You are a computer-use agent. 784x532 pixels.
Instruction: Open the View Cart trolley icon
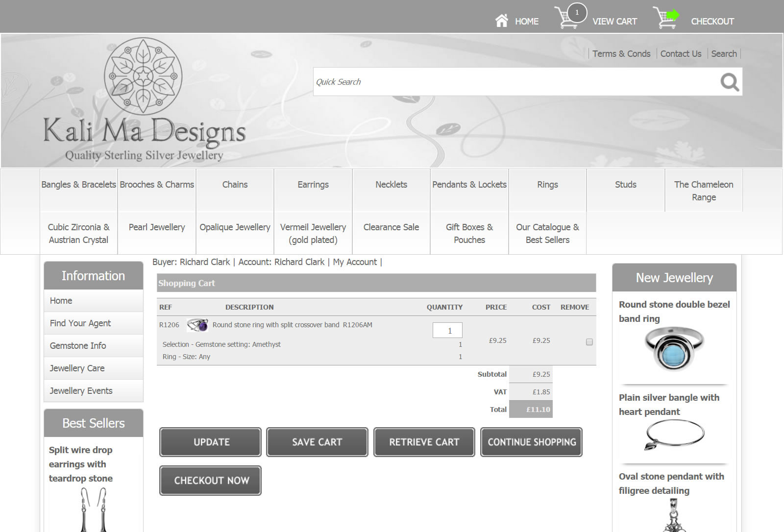tap(567, 18)
